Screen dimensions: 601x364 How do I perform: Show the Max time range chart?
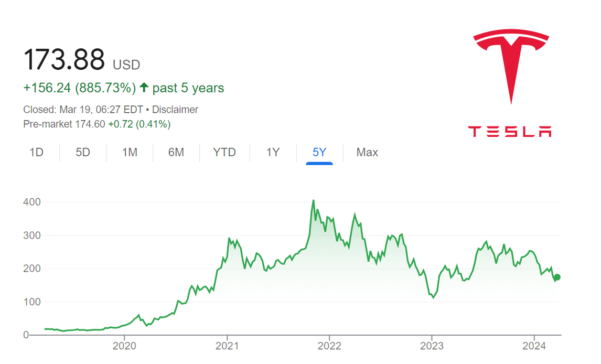pos(367,153)
